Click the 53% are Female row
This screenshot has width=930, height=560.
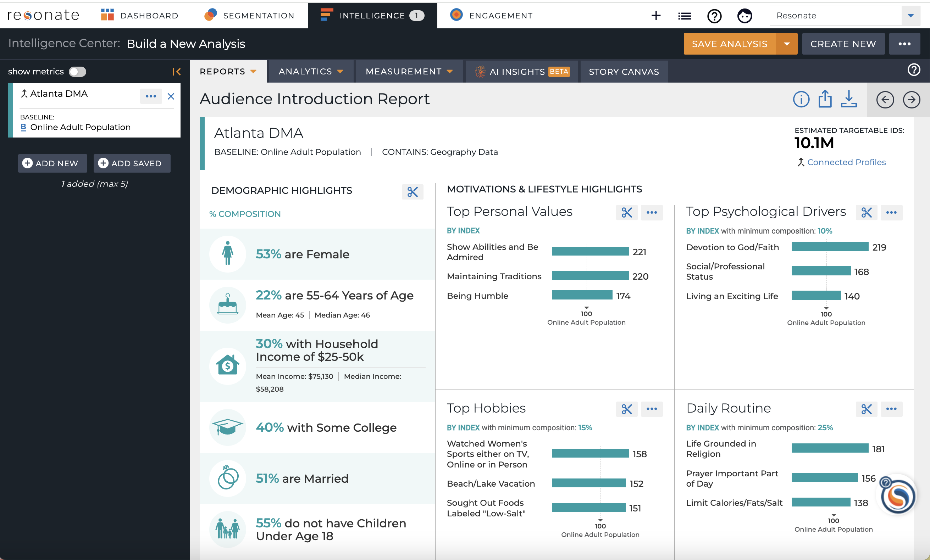(317, 254)
